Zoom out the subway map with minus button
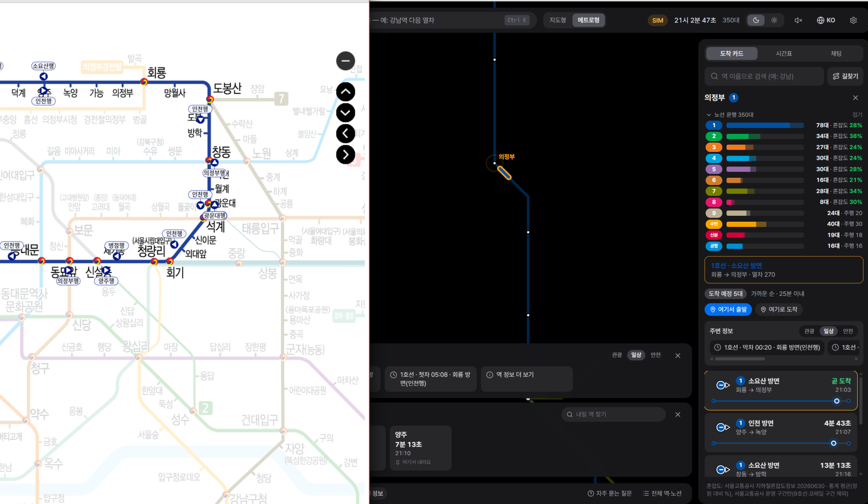 [345, 61]
